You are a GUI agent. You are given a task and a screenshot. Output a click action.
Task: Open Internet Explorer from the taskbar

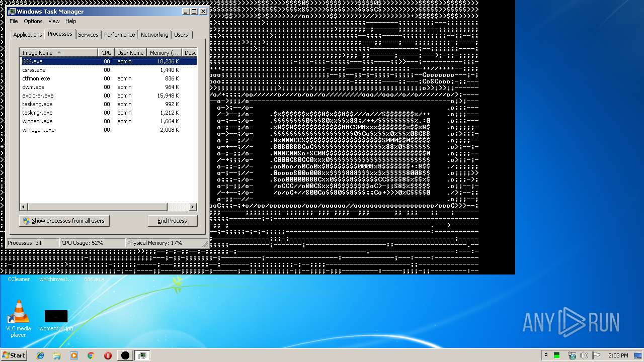[40, 355]
